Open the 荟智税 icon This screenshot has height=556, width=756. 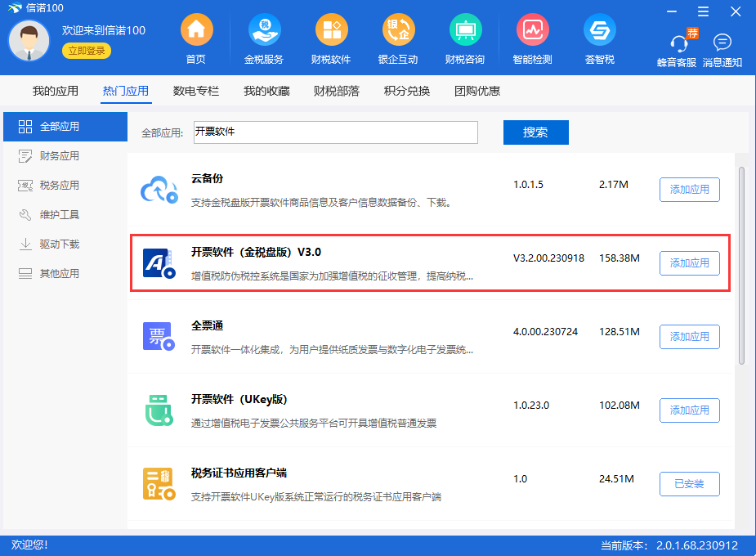tap(600, 30)
